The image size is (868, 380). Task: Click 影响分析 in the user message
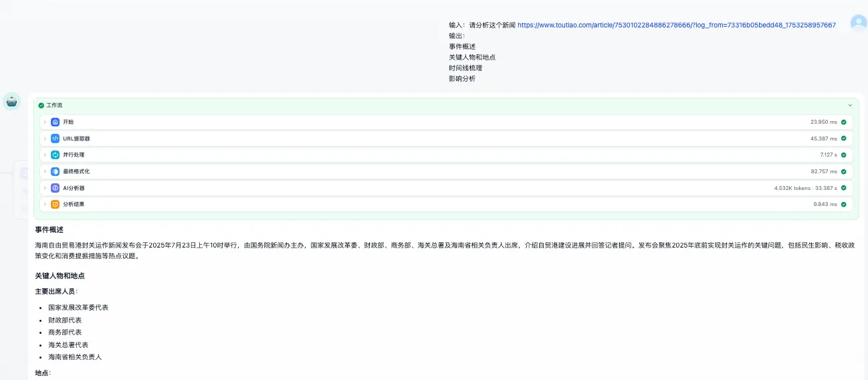coord(462,78)
